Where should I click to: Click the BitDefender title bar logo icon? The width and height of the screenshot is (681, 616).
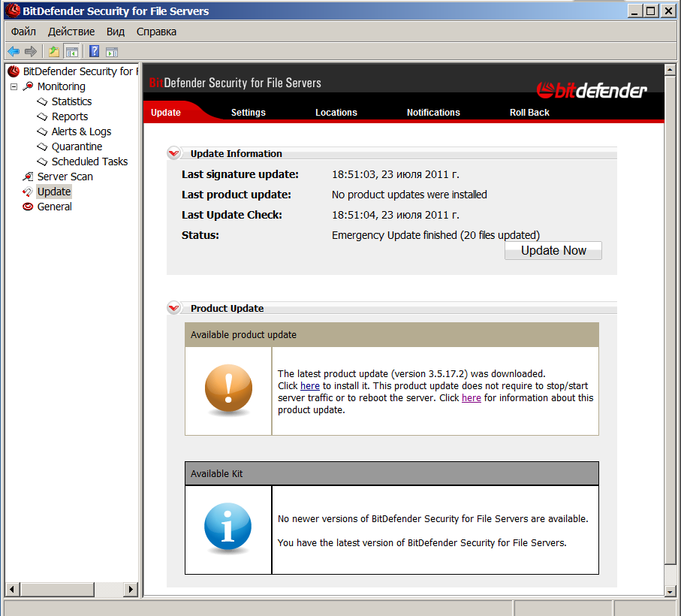[x=13, y=11]
